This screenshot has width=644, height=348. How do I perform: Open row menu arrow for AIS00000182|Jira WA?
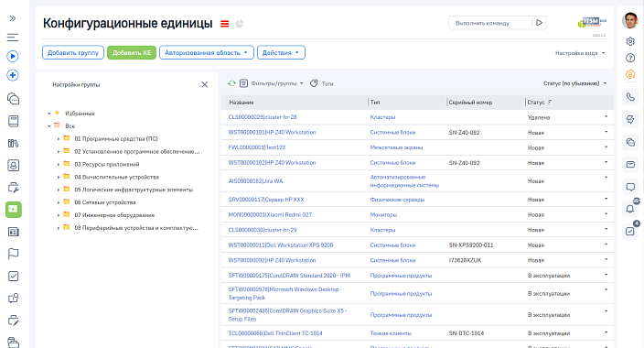point(606,178)
